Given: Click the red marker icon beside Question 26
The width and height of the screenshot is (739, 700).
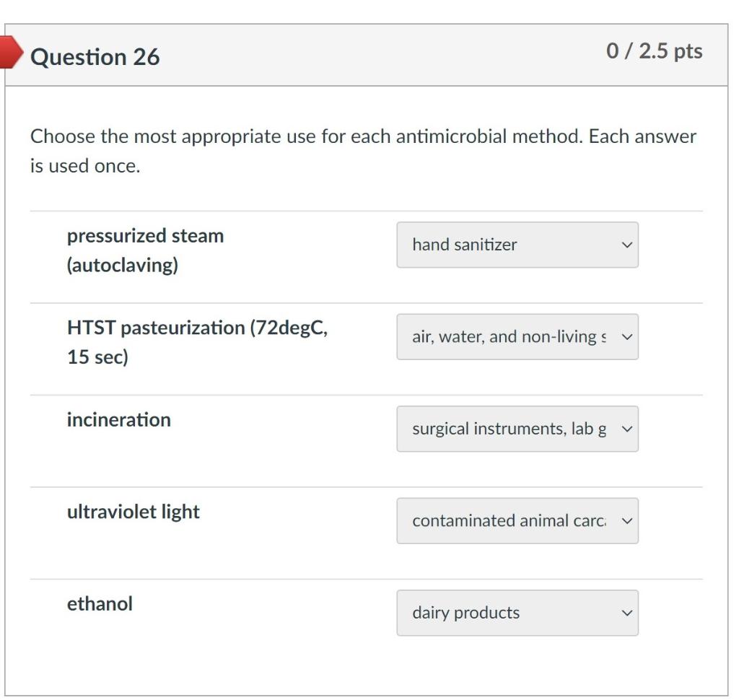Looking at the screenshot, I should pos(9,56).
